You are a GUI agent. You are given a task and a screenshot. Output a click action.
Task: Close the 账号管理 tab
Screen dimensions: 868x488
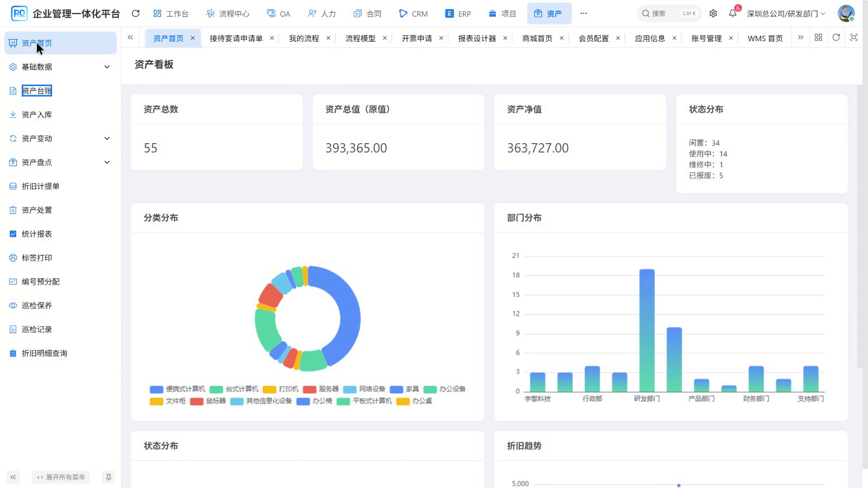[x=731, y=38]
